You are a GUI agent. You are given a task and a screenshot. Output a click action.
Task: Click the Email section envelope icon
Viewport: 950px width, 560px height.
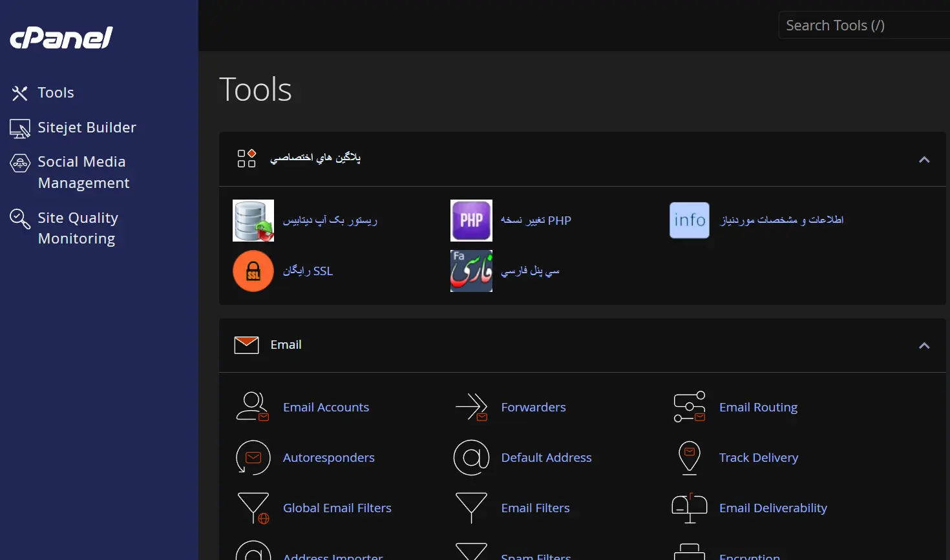(x=246, y=345)
